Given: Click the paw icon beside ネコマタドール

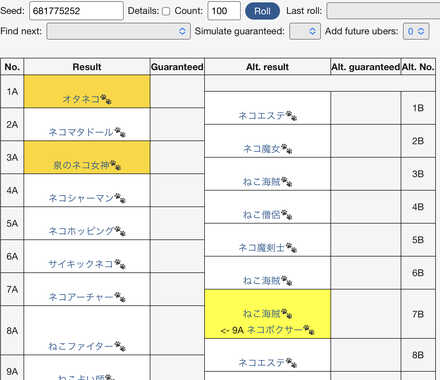Looking at the screenshot, I should pos(120,132).
